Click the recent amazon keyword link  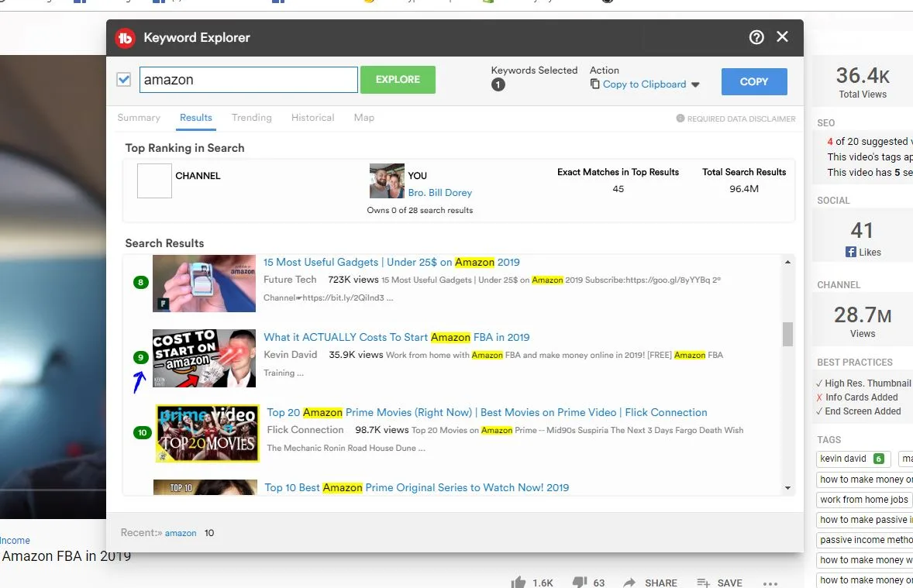(x=181, y=533)
